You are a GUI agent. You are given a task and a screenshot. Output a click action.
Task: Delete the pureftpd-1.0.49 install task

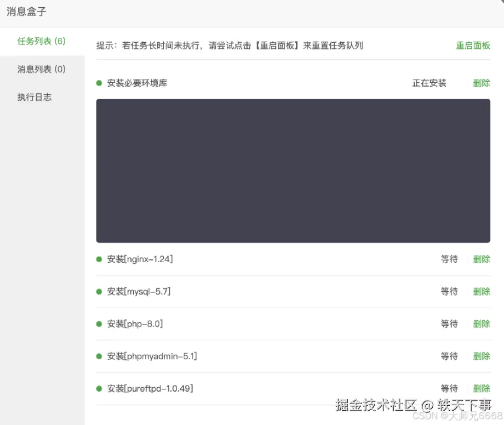pos(482,388)
